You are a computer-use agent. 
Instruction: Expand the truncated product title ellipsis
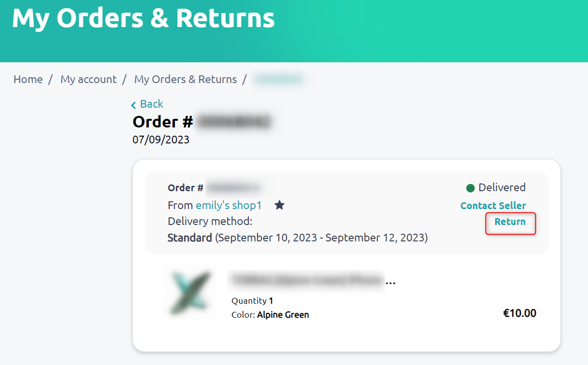click(x=390, y=282)
